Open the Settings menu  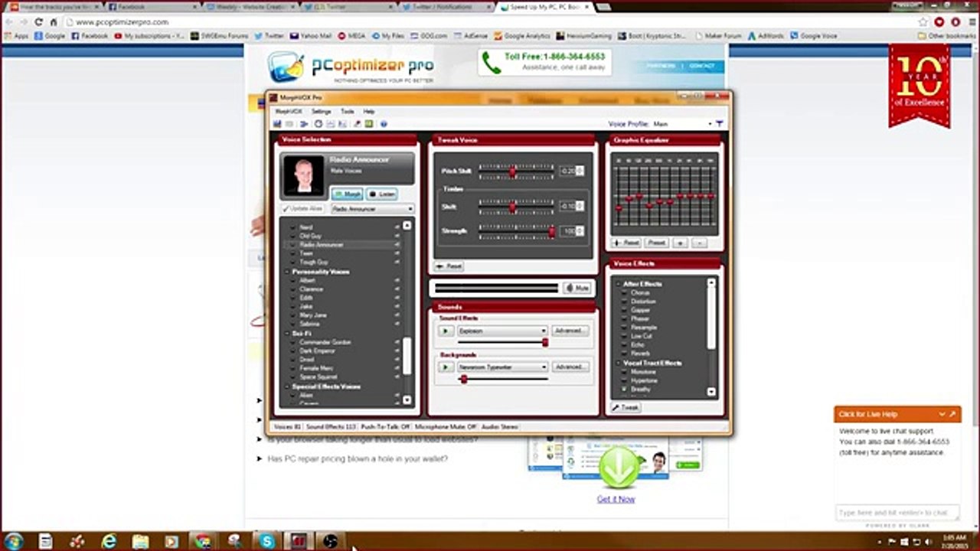pyautogui.click(x=321, y=112)
